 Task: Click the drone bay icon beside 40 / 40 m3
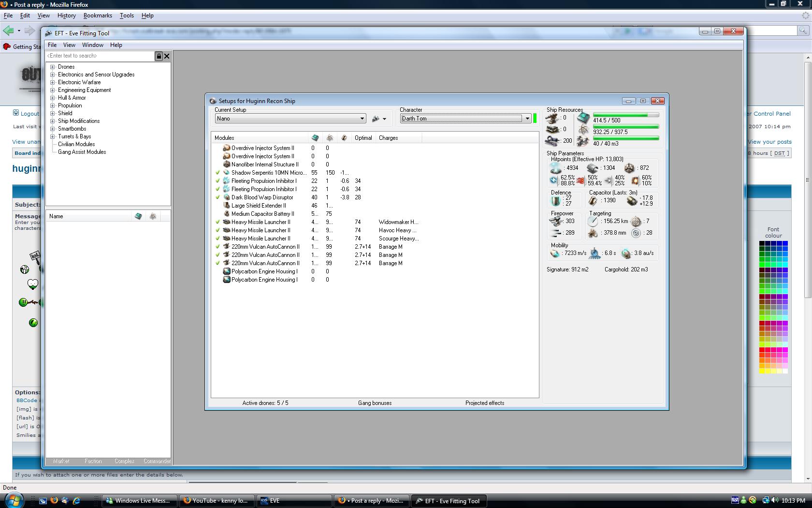(583, 141)
